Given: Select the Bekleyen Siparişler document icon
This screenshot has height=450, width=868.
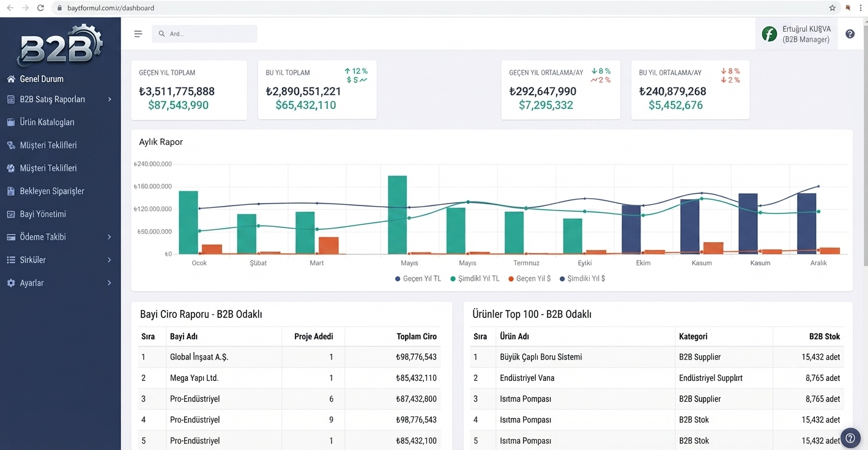Looking at the screenshot, I should click(11, 191).
